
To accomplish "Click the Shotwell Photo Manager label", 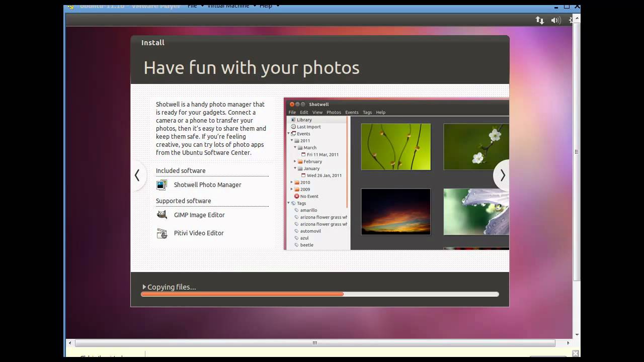I will pos(208,185).
